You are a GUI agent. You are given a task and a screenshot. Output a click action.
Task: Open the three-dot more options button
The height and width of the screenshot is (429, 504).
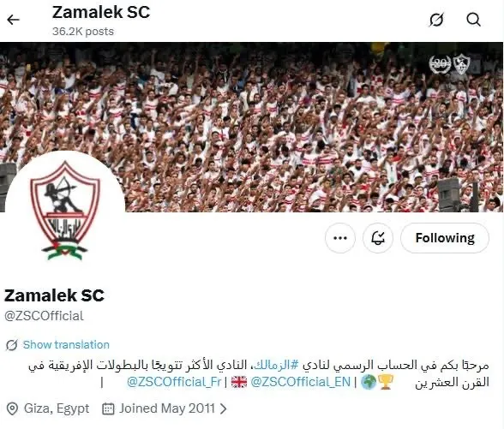tap(340, 238)
